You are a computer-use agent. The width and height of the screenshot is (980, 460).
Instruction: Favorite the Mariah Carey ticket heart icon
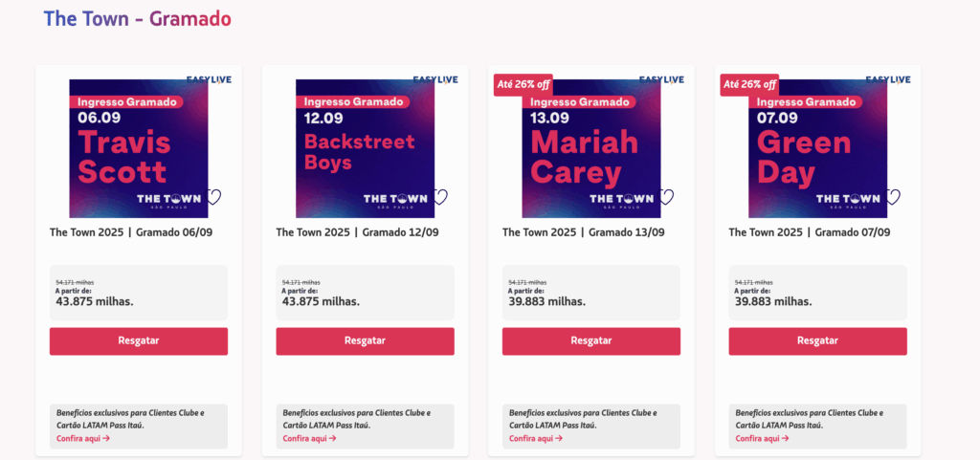click(666, 198)
